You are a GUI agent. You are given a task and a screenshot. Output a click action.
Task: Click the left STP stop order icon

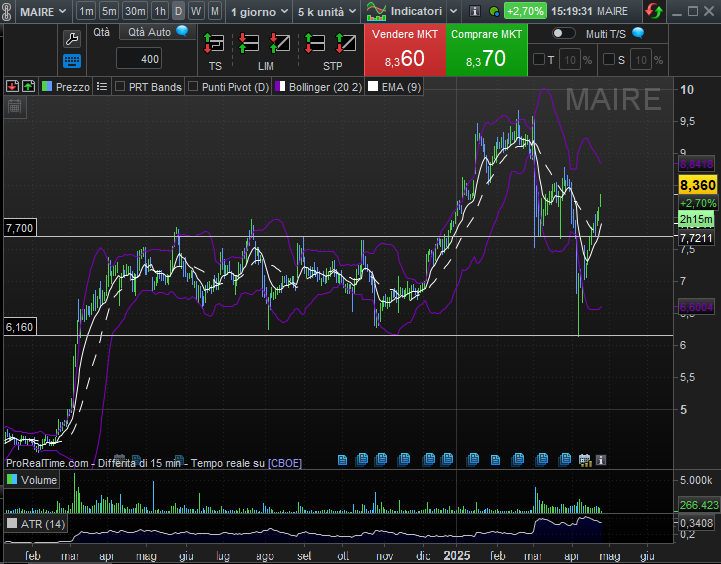click(316, 44)
